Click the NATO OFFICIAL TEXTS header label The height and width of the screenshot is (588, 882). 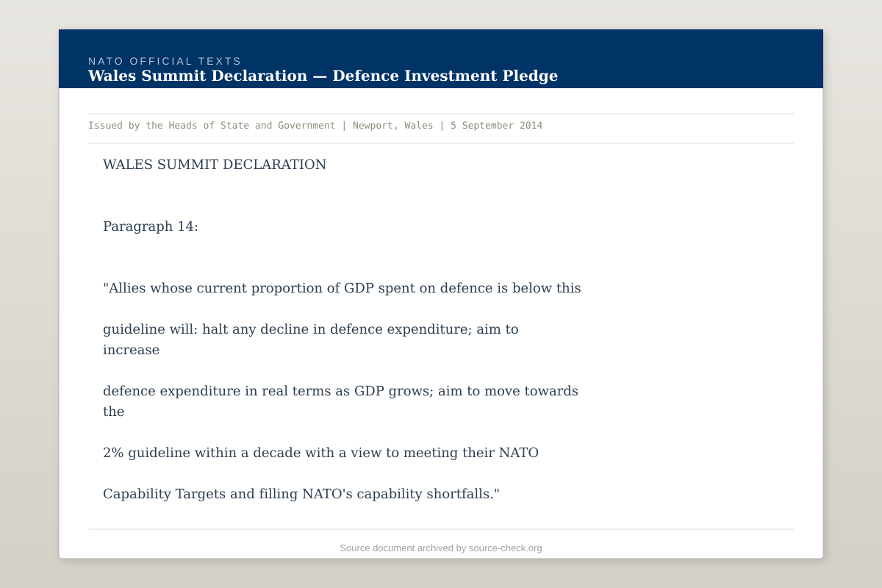coord(164,61)
